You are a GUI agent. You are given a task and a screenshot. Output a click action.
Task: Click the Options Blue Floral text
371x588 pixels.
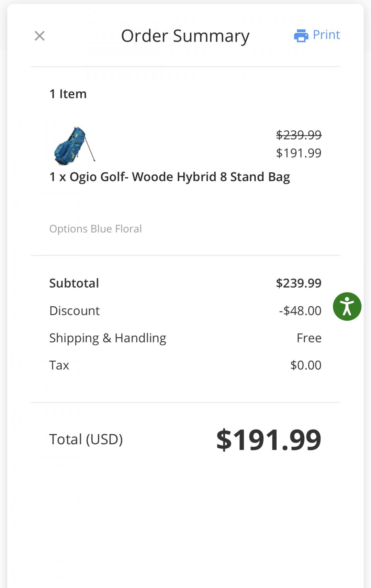click(95, 229)
